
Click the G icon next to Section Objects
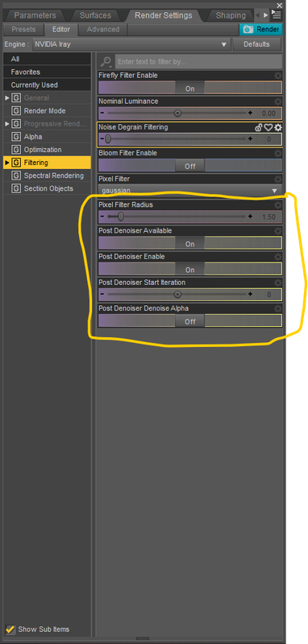16,189
